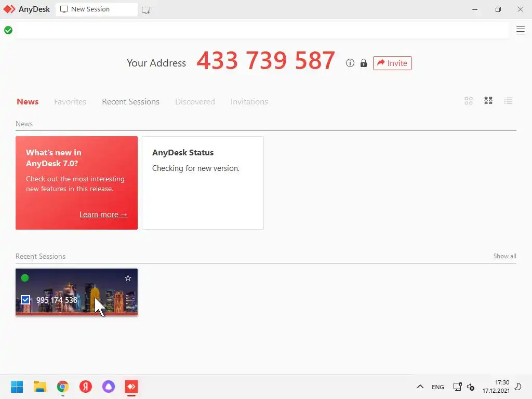Viewport: 532px width, 399px height.
Task: Open clock and date 17:30 panel
Action: tap(496, 387)
